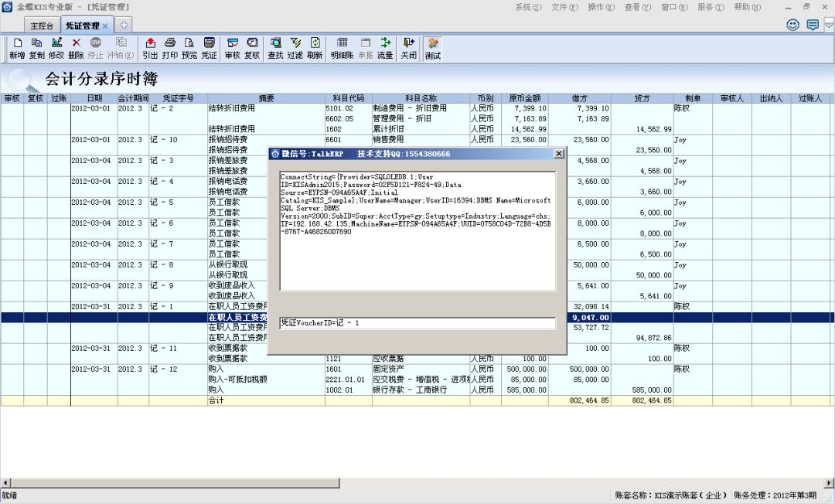Click the horizontal scrollbar thumb

point(176,482)
